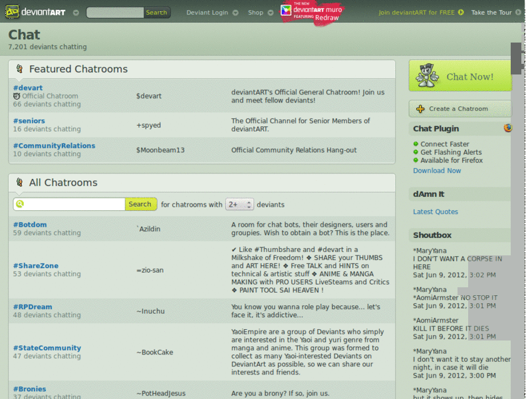Open the #seniors chatroom

click(29, 121)
